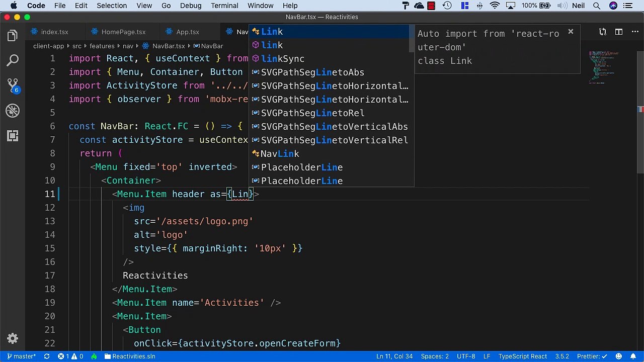Open errors and warnings in status bar
The image size is (644, 362).
(x=70, y=356)
